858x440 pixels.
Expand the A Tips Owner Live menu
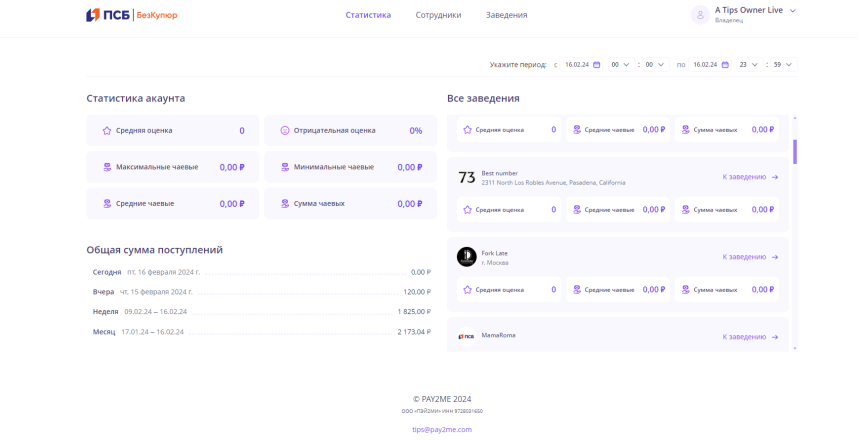(793, 11)
